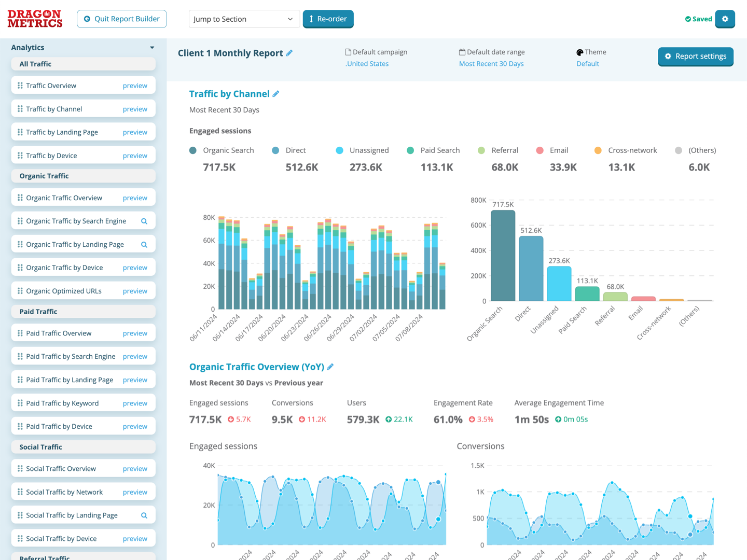This screenshot has width=747, height=560.
Task: Edit the Client 1 Monthly Report title pencil
Action: pyautogui.click(x=289, y=53)
